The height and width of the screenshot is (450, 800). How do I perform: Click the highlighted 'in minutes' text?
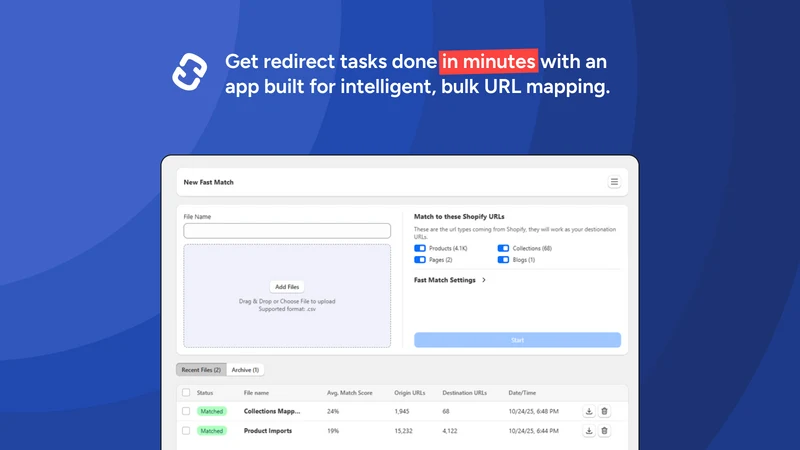[x=488, y=61]
